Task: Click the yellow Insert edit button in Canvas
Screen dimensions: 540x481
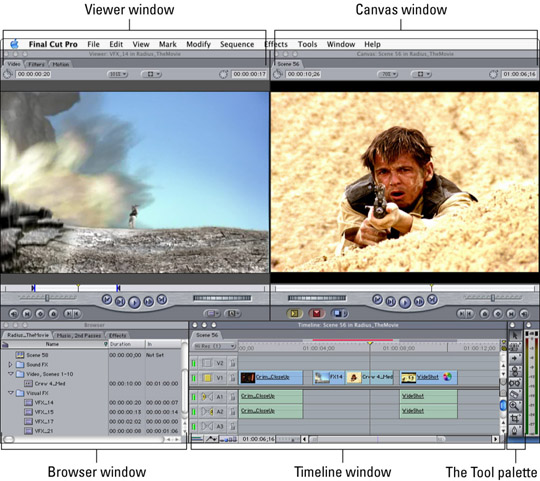Action: [x=294, y=313]
